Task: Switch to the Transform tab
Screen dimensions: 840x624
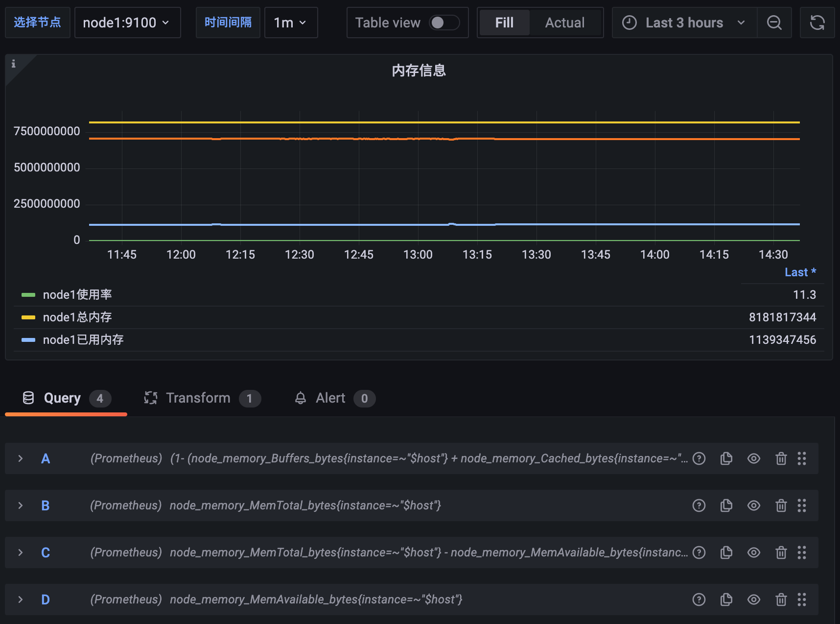Action: [198, 398]
